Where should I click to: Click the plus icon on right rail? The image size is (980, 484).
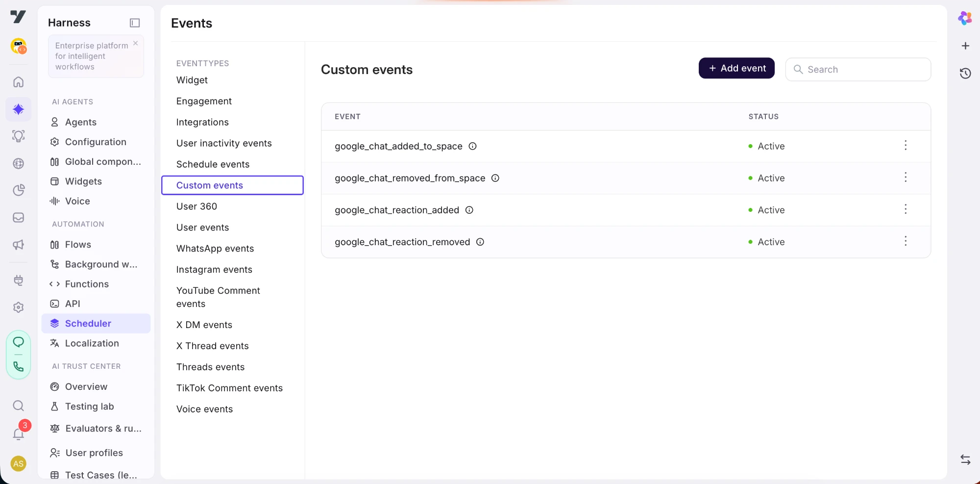965,46
